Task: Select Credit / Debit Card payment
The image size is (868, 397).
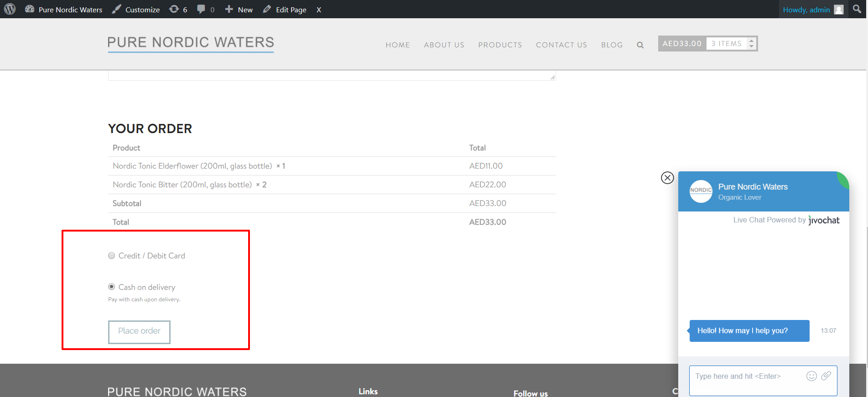Action: tap(112, 256)
